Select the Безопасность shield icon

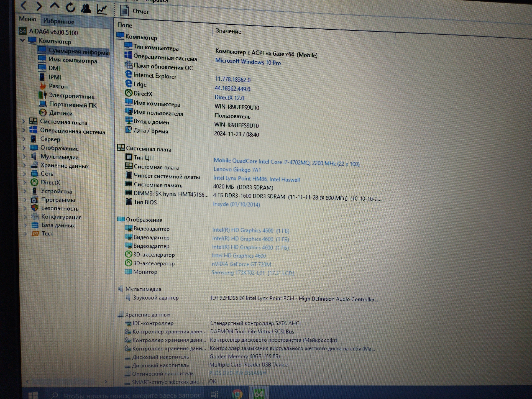[35, 208]
